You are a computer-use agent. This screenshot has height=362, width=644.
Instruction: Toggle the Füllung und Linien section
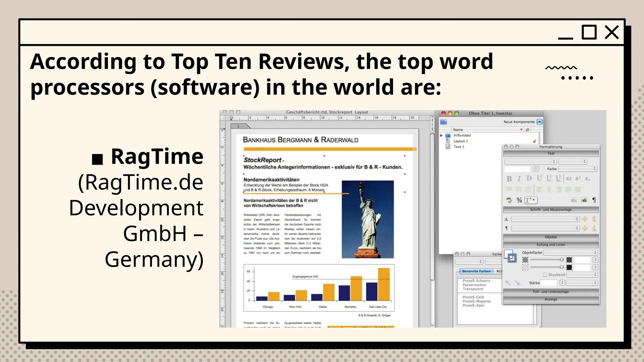coord(551,245)
